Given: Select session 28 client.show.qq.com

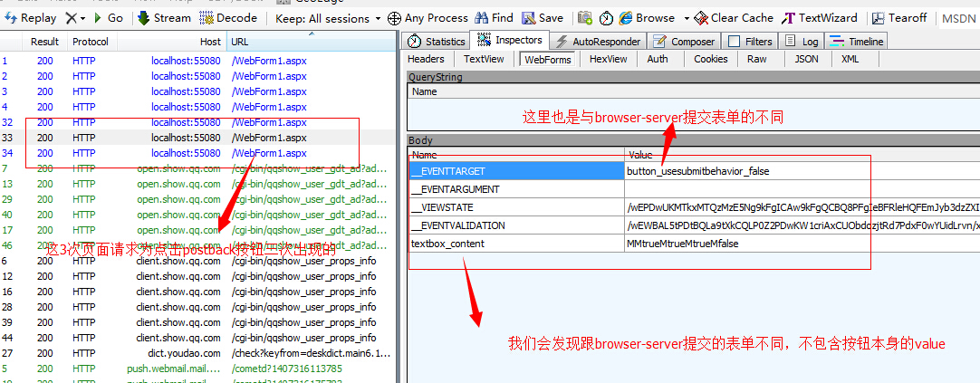Looking at the screenshot, I should (197, 308).
